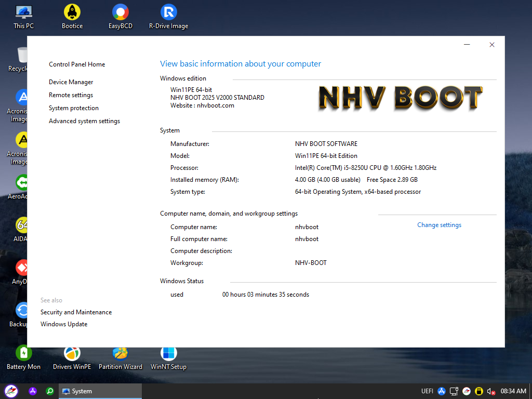
Task: Launch R-Drive Image from the desktop
Action: point(168,12)
